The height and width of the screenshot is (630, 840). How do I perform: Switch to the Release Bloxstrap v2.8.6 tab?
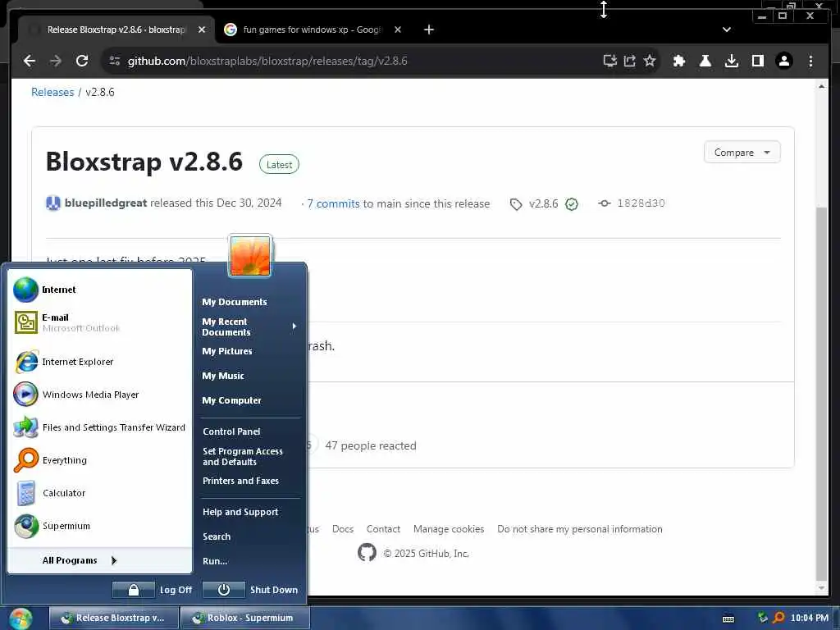[x=116, y=30]
